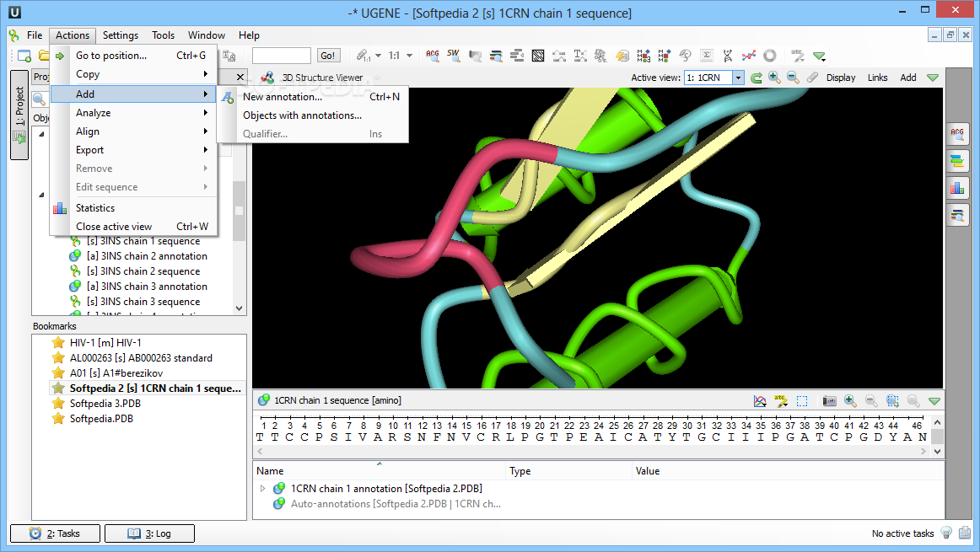Open the 2: Tasks panel button
This screenshot has height=552, width=980.
tap(55, 533)
